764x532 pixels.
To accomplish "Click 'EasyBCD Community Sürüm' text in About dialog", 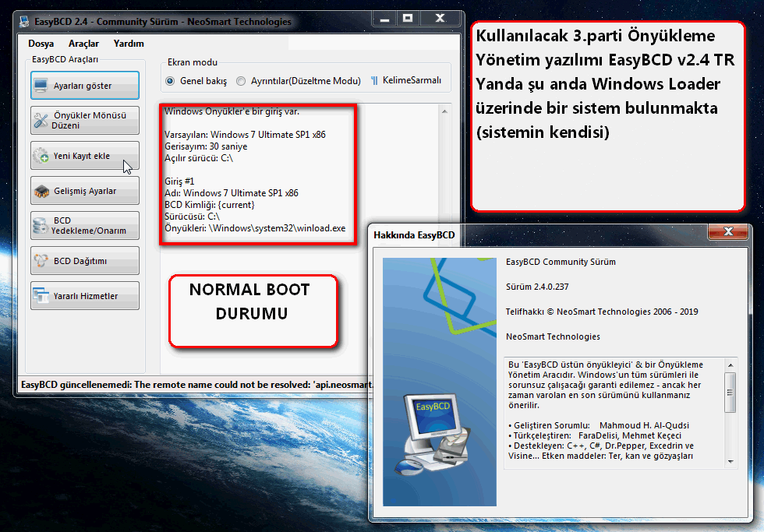I will tap(561, 262).
